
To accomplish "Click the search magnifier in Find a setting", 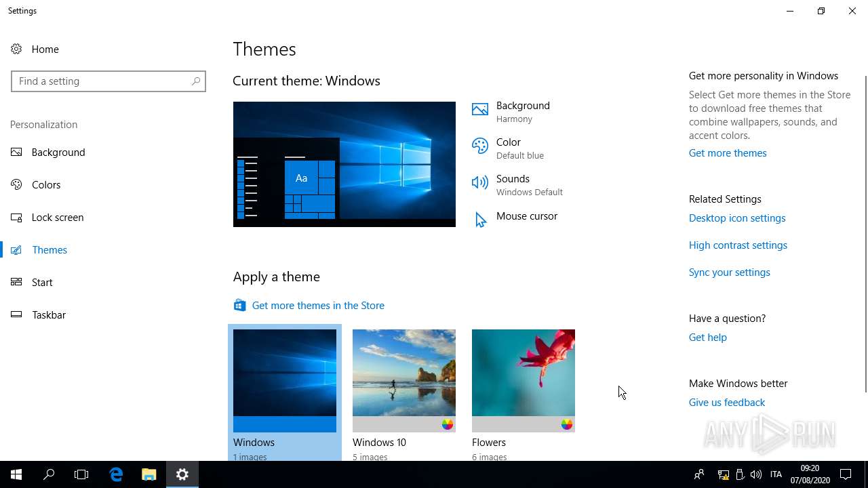I will click(196, 81).
